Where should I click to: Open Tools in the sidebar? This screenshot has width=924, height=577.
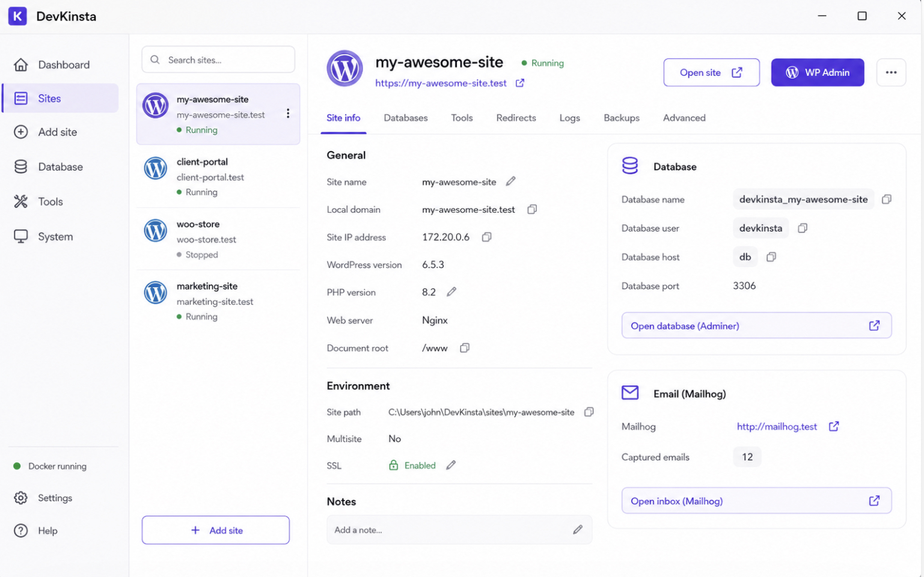pyautogui.click(x=60, y=201)
